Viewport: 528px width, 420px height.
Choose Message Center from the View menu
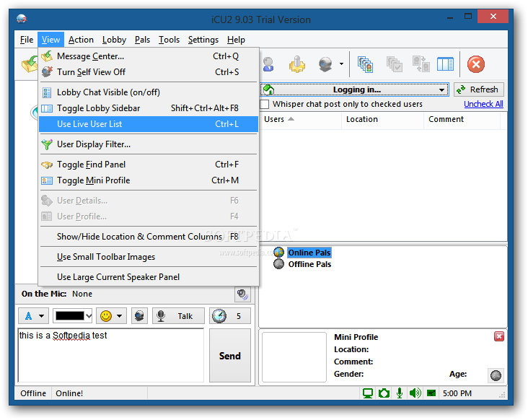[x=149, y=56]
